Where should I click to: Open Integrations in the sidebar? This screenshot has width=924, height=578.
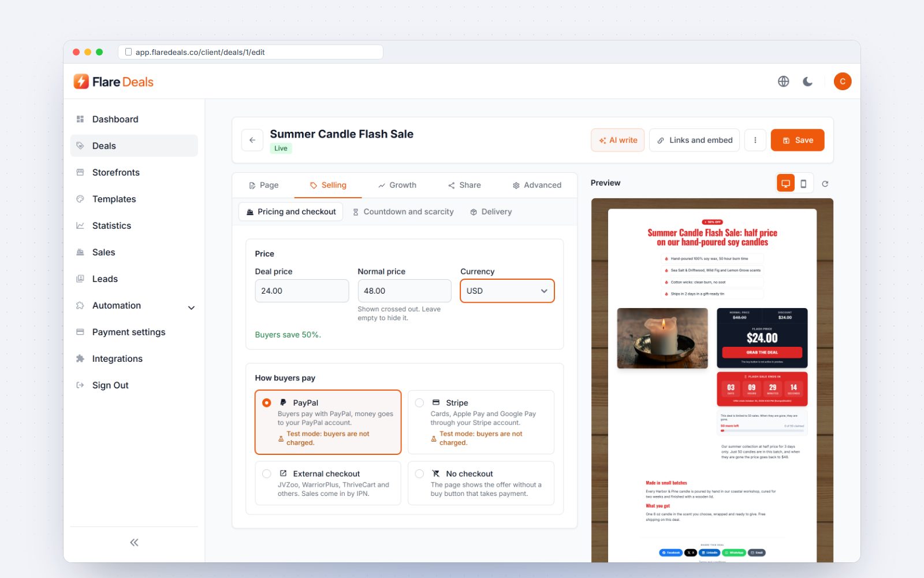(x=134, y=358)
